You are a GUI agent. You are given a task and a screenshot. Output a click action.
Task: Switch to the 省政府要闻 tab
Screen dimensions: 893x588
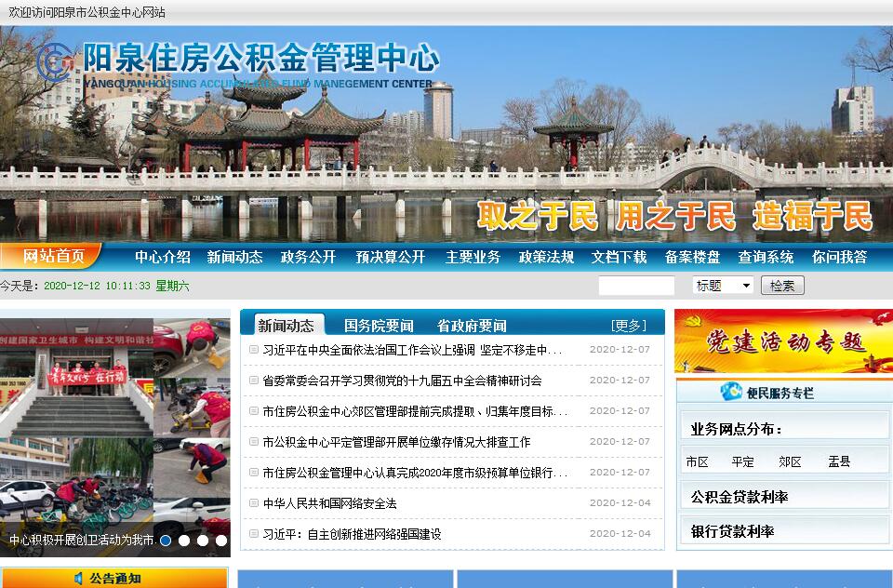pyautogui.click(x=472, y=326)
